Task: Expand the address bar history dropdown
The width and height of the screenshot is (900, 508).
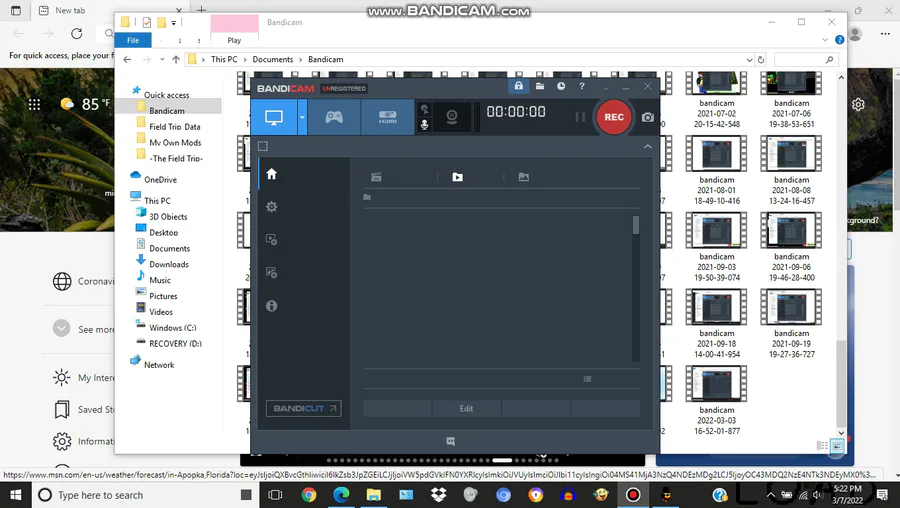Action: click(x=749, y=60)
